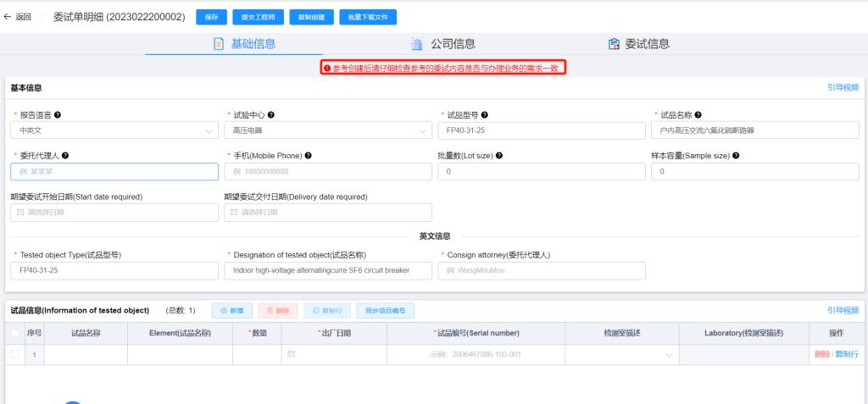This screenshot has height=404, width=868.
Task: Toggle the select-all checkbox in table header
Action: 15,334
